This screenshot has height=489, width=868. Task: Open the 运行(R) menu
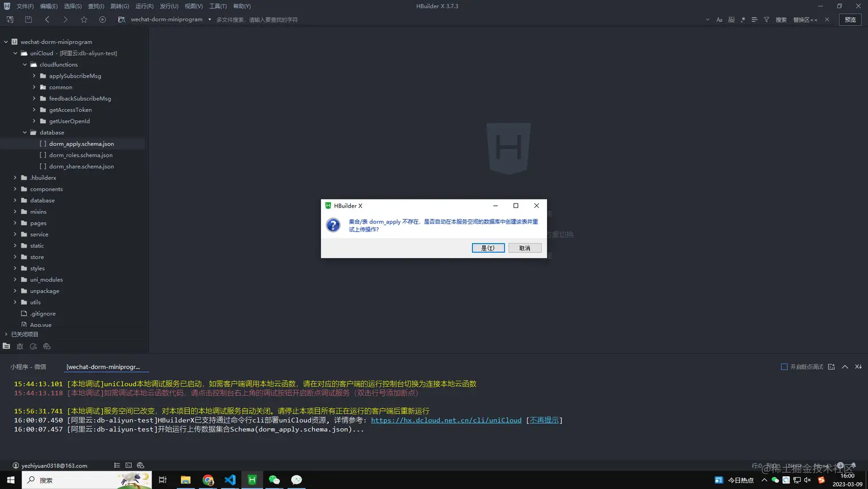(144, 6)
